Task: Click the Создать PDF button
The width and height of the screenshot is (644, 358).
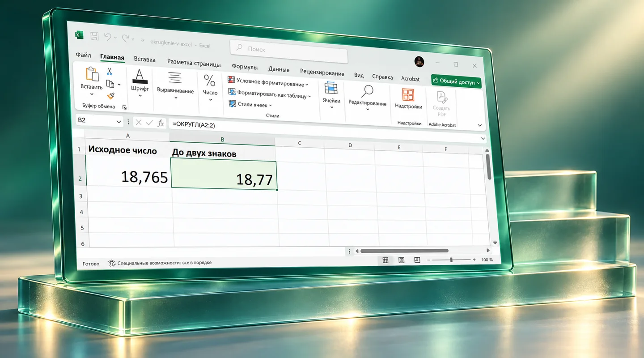Action: point(441,104)
